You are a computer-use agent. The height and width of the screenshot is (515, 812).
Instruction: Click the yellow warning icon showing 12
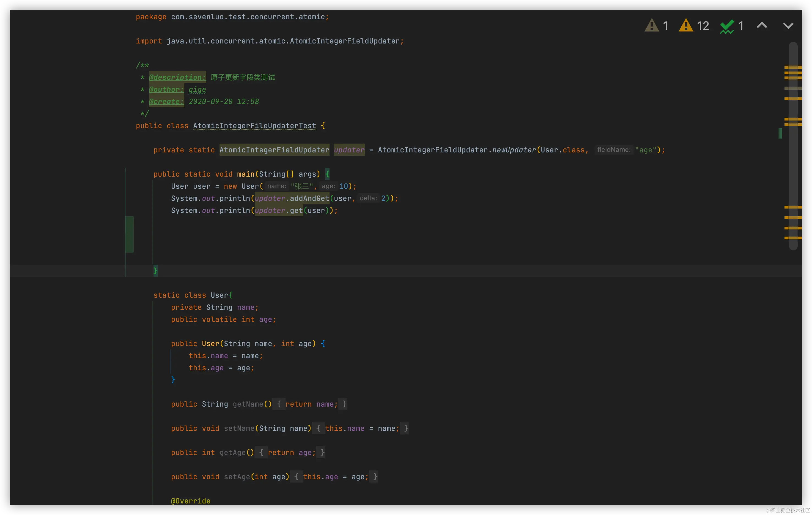(x=686, y=26)
